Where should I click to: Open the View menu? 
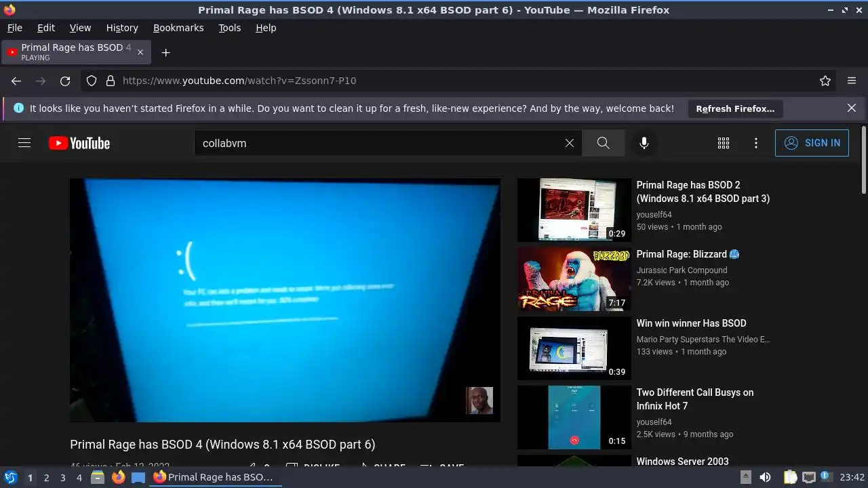click(x=80, y=28)
